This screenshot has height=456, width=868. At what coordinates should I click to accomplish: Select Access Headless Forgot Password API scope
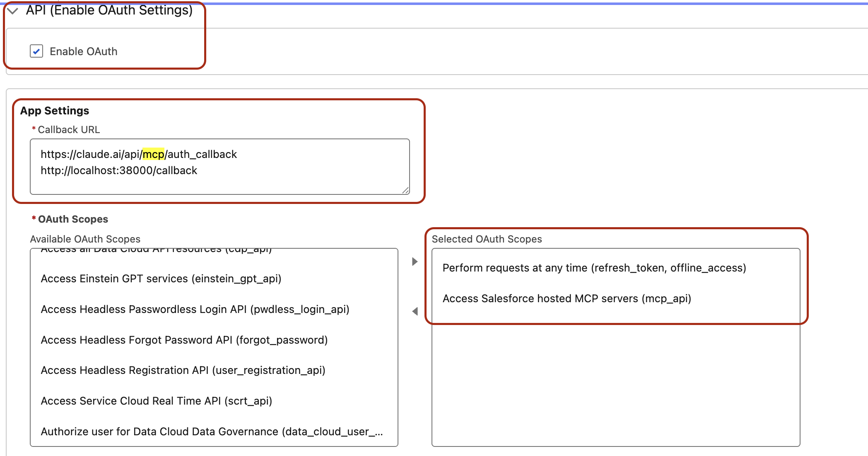coord(184,340)
